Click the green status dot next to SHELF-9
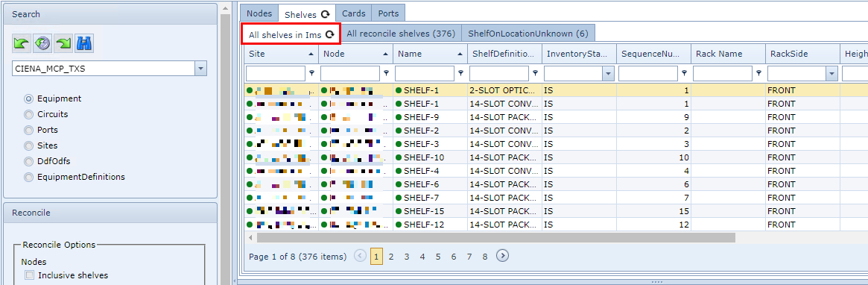This screenshot has width=868, height=285. (x=399, y=117)
